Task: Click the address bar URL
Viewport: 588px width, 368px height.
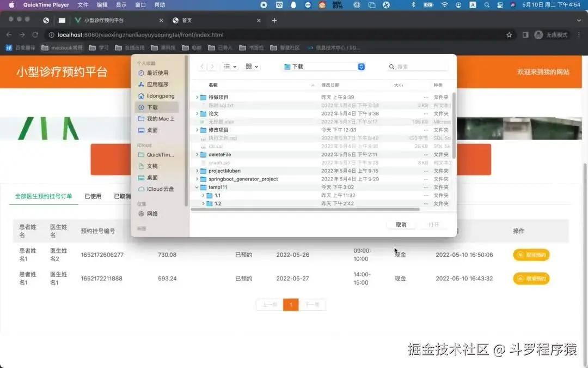Action: pyautogui.click(x=140, y=34)
